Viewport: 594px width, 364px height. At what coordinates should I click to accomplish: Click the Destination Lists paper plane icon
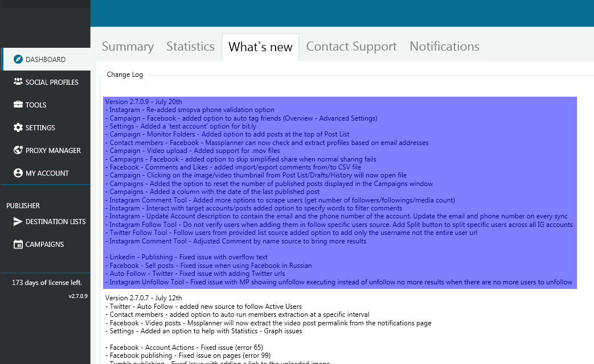(18, 222)
